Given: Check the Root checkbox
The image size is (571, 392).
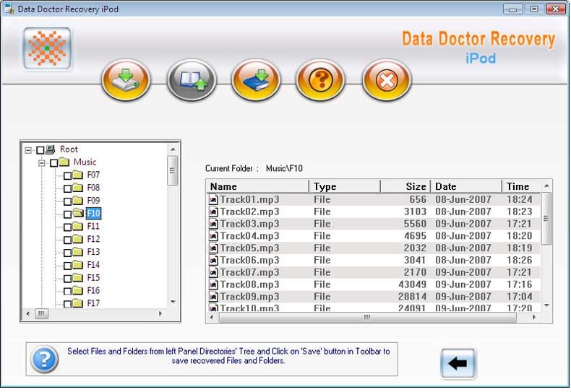Looking at the screenshot, I should pos(40,150).
